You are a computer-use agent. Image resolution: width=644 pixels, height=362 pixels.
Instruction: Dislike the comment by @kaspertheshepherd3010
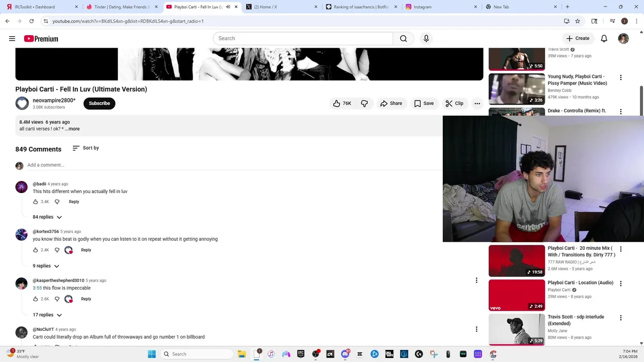click(57, 299)
